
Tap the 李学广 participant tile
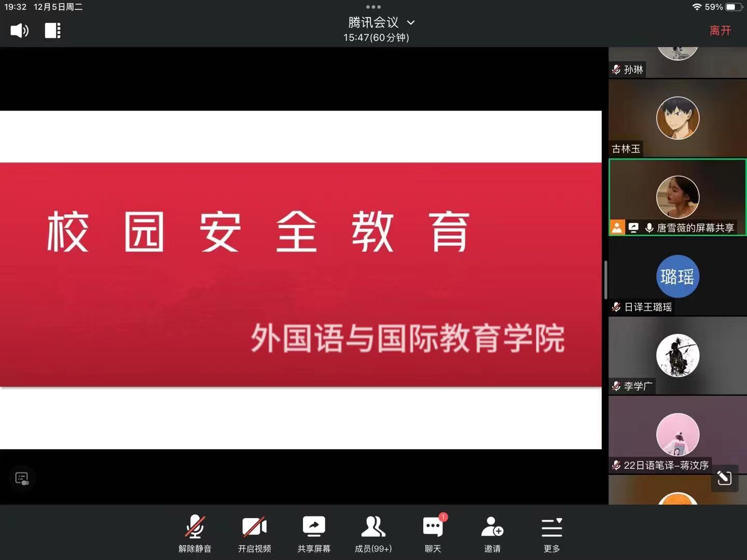click(677, 356)
